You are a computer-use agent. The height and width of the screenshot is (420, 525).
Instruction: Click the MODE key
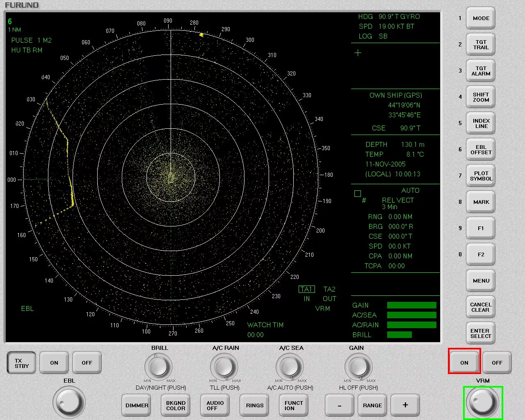tap(481, 18)
